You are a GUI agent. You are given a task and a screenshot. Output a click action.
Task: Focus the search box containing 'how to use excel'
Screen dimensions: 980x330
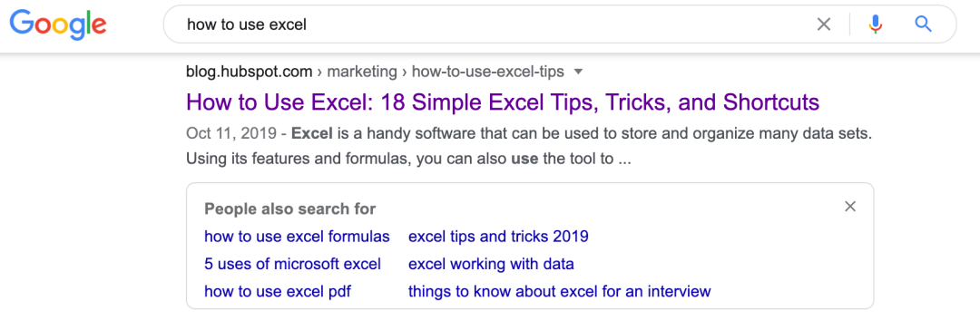[x=487, y=24]
